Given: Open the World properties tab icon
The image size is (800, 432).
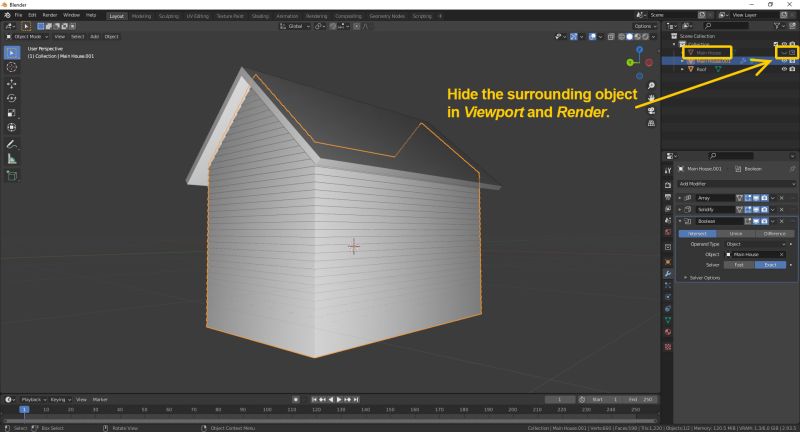Looking at the screenshot, I should point(668,232).
